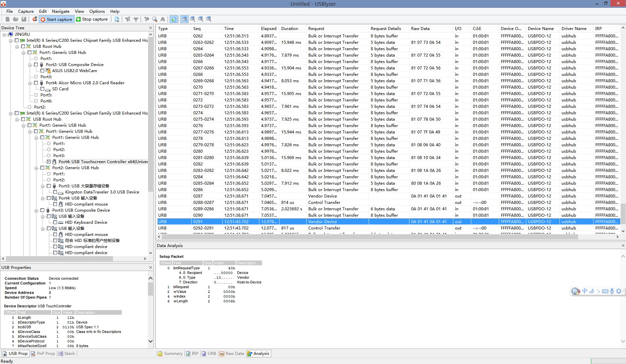
Task: Switch to window layout 2 icon
Action: click(x=193, y=19)
